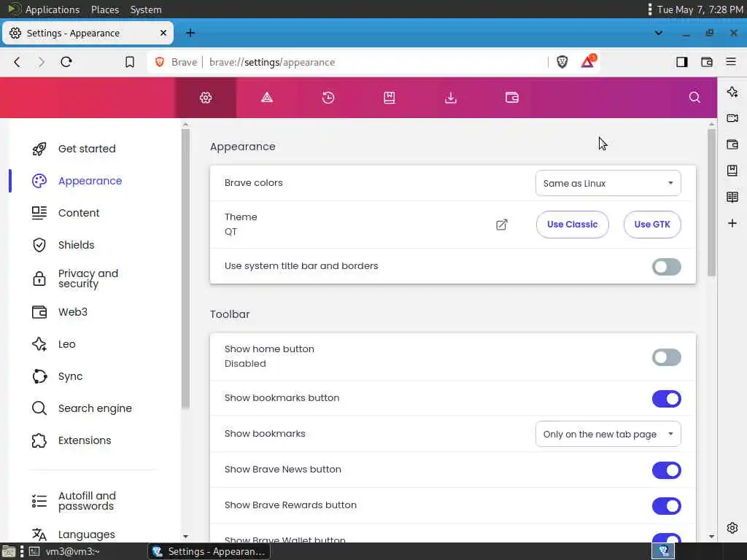This screenshot has width=747, height=560.
Task: Click vm3@vm3 terminal taskbar entry
Action: click(x=64, y=551)
